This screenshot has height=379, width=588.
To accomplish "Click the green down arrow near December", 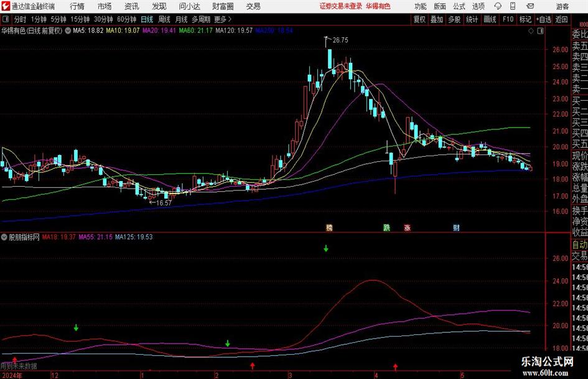I will click(x=76, y=327).
